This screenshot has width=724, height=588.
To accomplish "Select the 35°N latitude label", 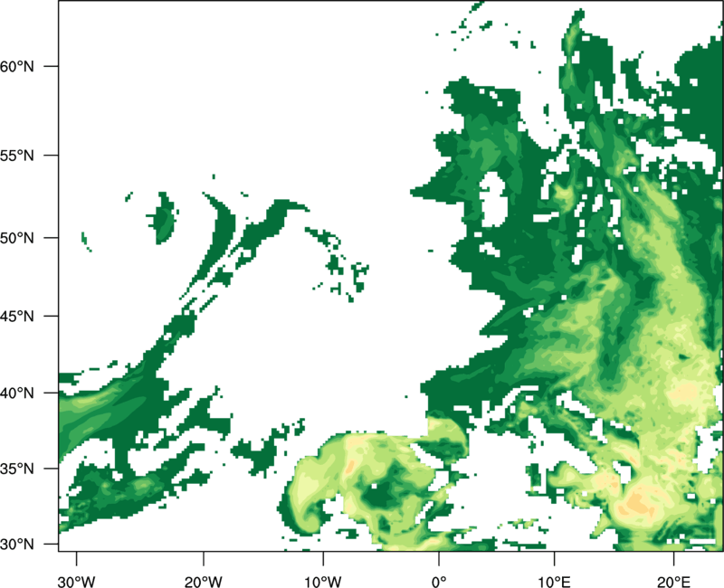I will point(16,469).
